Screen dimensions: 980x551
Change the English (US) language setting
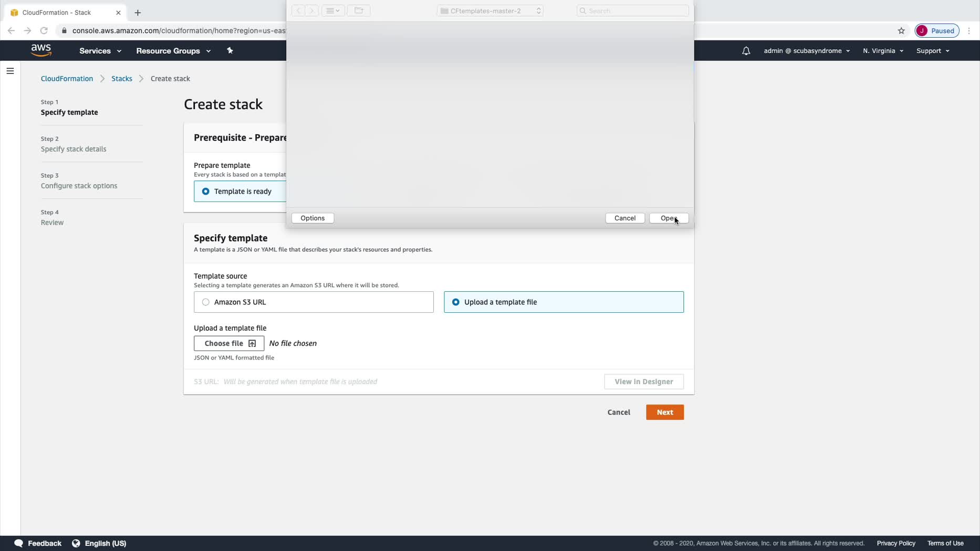tap(99, 544)
